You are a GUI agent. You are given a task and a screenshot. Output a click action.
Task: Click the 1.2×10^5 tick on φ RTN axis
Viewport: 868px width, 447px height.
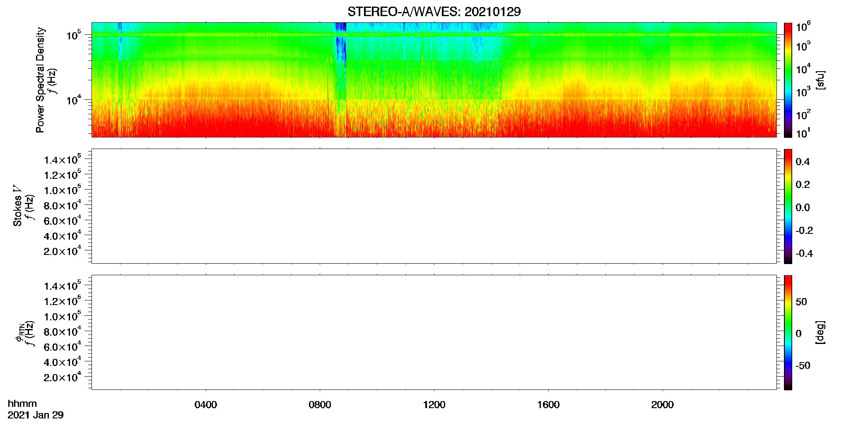coord(63,301)
